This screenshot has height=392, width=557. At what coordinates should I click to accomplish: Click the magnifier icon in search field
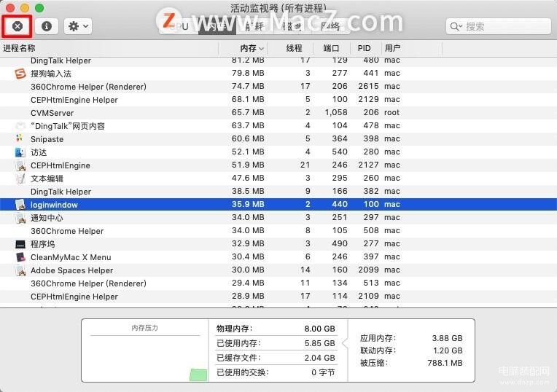click(x=456, y=26)
